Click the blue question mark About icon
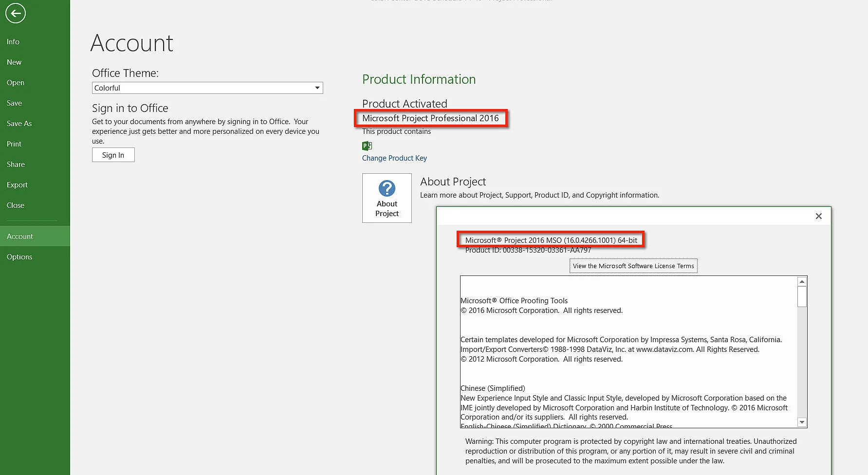This screenshot has width=868, height=475. (x=387, y=188)
